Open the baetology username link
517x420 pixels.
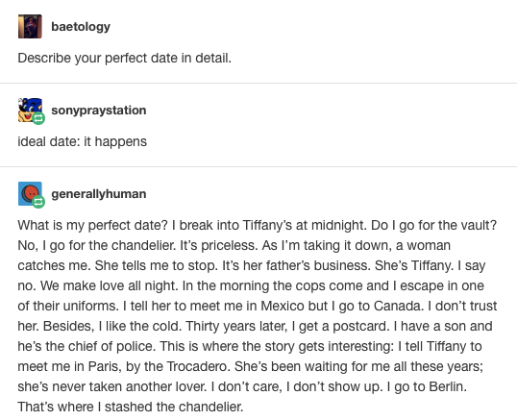[x=81, y=27]
